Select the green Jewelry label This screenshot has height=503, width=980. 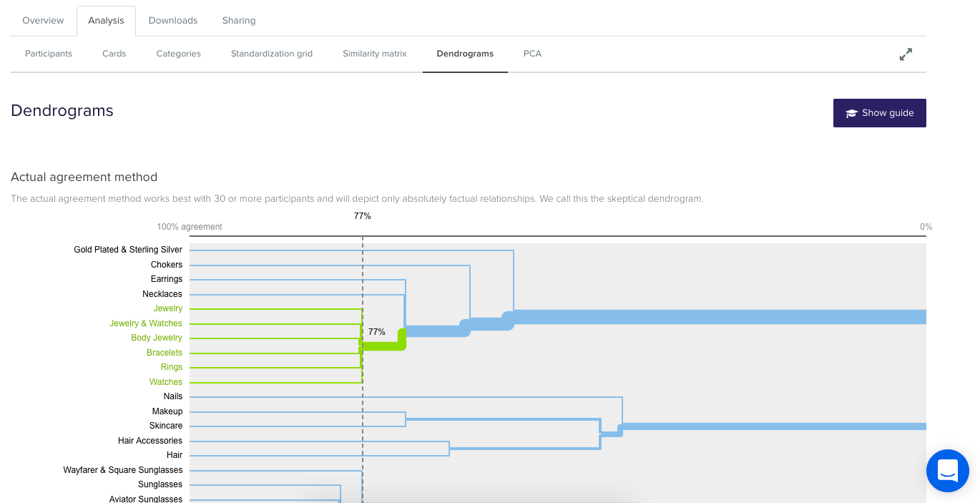(x=168, y=308)
